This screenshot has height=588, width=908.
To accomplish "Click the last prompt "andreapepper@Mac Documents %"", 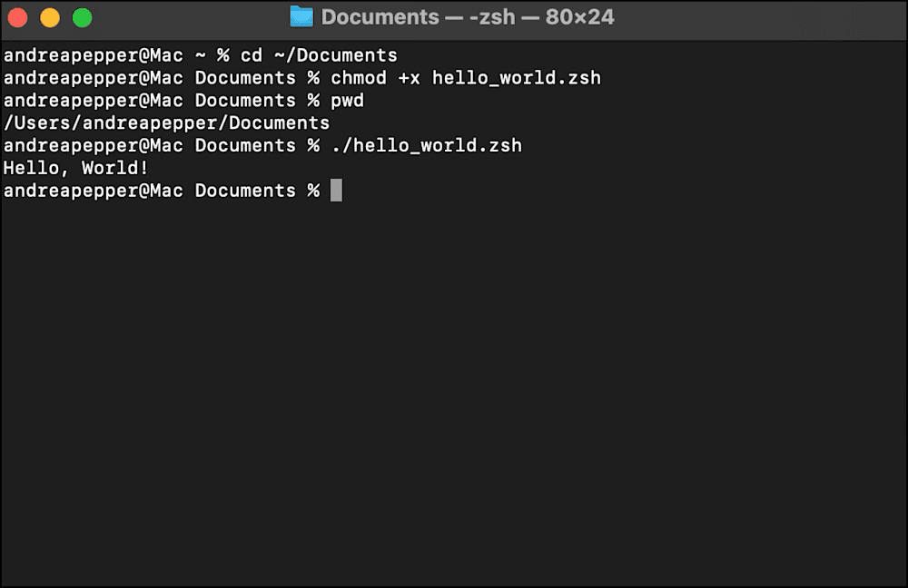I will (162, 191).
